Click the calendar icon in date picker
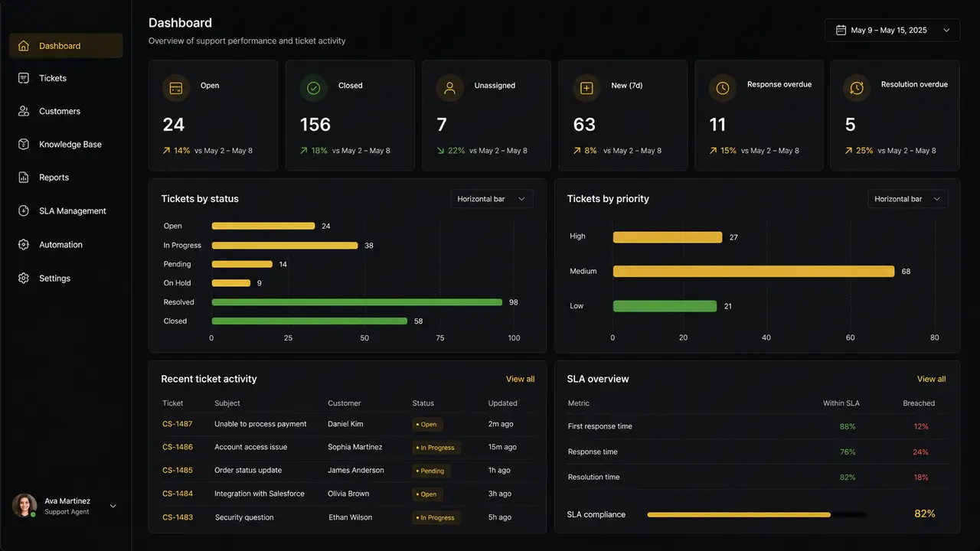The image size is (980, 551). click(x=841, y=31)
